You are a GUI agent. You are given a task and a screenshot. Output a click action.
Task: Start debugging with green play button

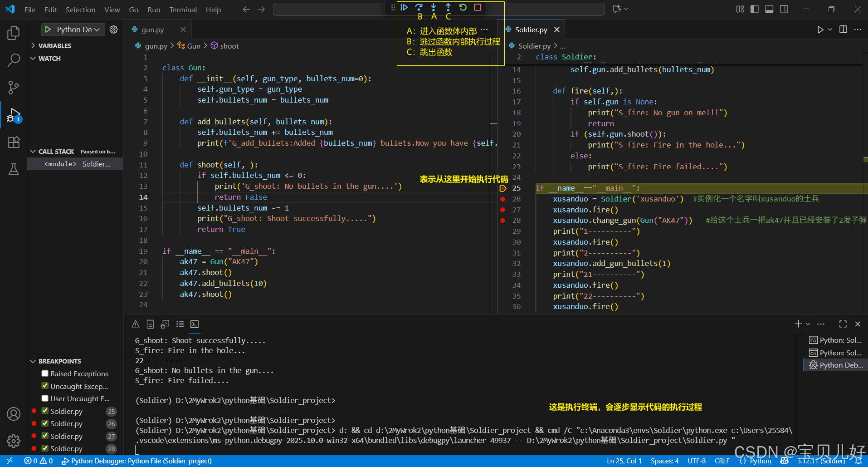[48, 29]
